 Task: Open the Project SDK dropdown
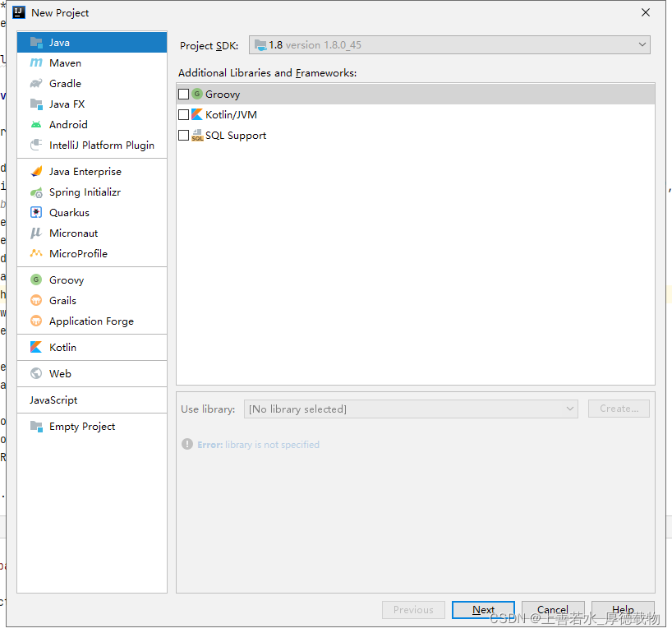(449, 44)
